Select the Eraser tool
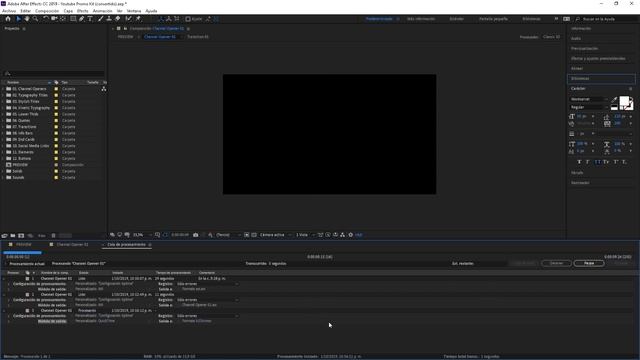The height and width of the screenshot is (360, 640). pos(118,19)
